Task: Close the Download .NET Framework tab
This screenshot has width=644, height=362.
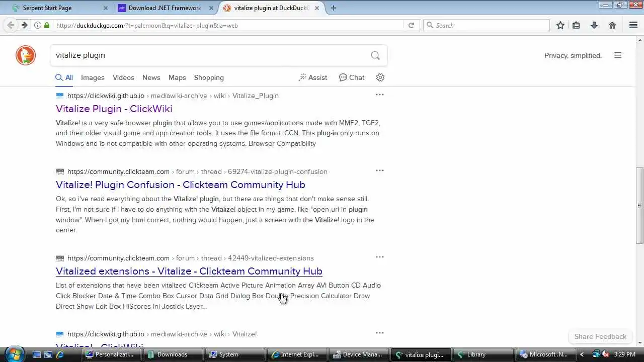Action: pyautogui.click(x=211, y=8)
